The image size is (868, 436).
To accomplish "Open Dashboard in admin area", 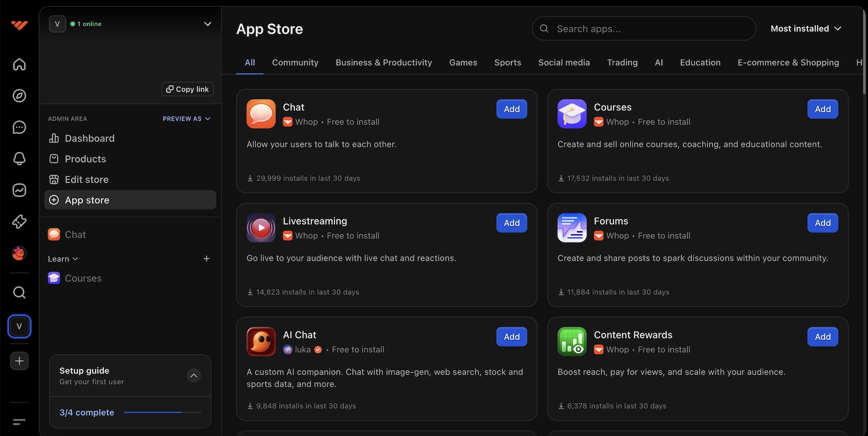I will click(x=130, y=138).
